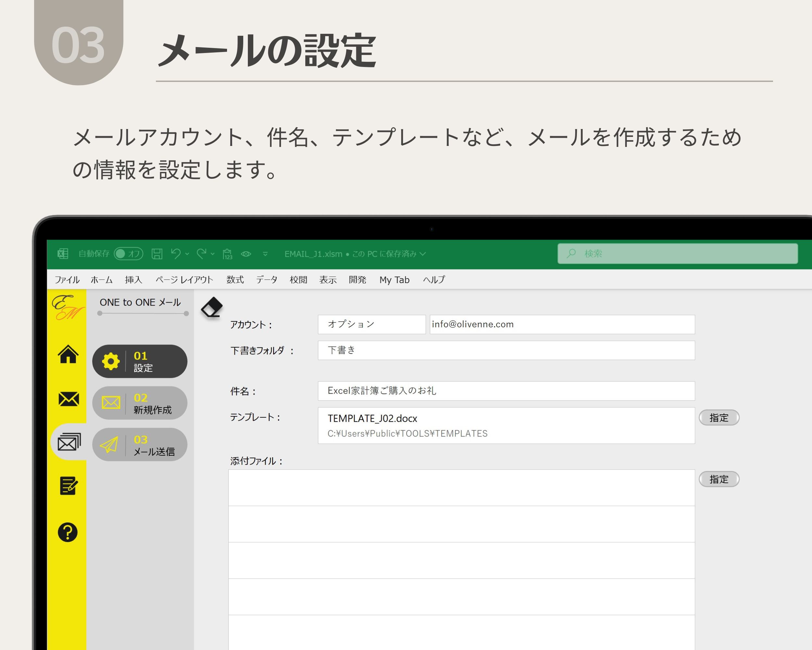This screenshot has height=650, width=812.
Task: Click 指定 button next to 添付ファイル
Action: tap(719, 479)
